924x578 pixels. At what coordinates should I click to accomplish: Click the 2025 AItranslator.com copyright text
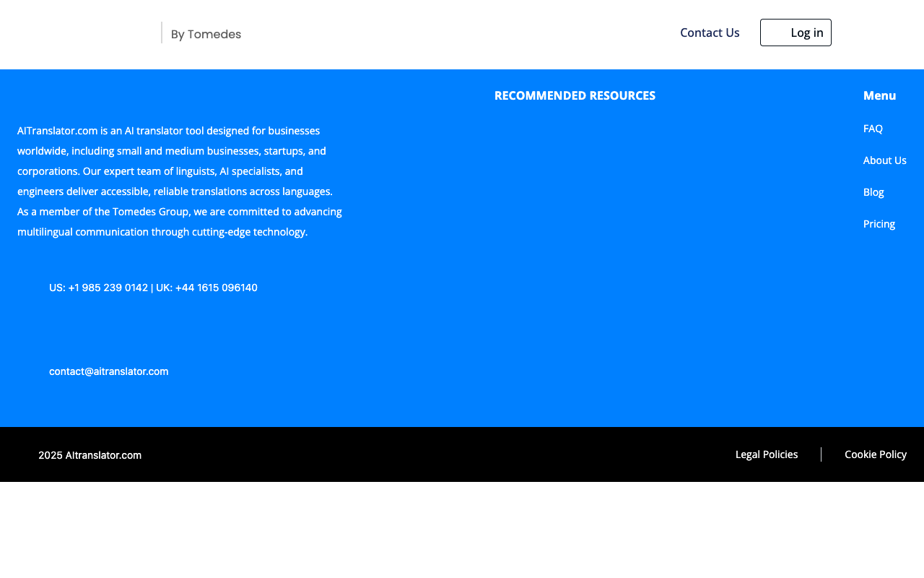(90, 455)
